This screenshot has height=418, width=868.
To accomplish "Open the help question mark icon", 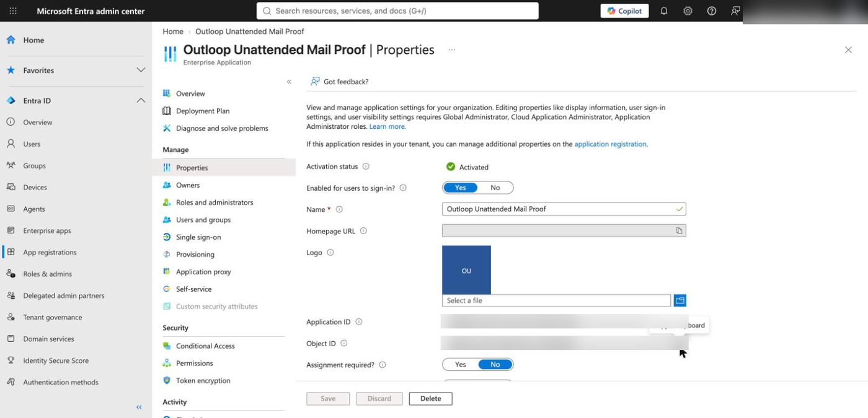I will coord(712,11).
